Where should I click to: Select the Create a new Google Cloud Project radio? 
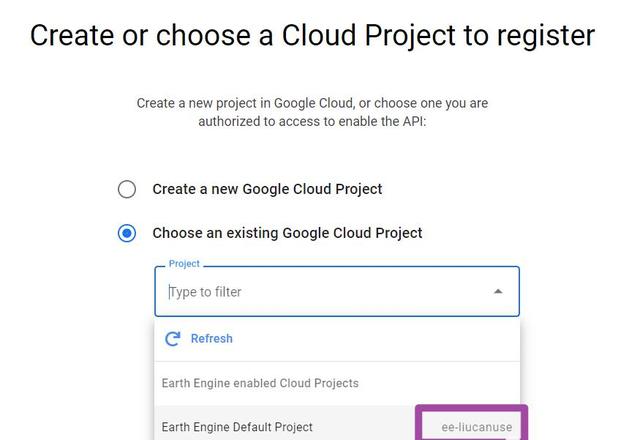(x=127, y=189)
